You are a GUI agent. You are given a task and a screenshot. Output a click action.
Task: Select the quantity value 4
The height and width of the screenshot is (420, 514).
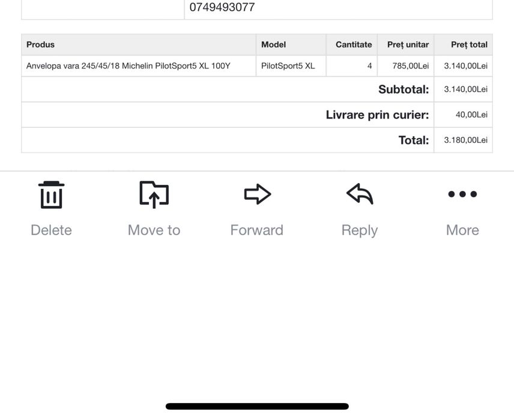click(369, 66)
